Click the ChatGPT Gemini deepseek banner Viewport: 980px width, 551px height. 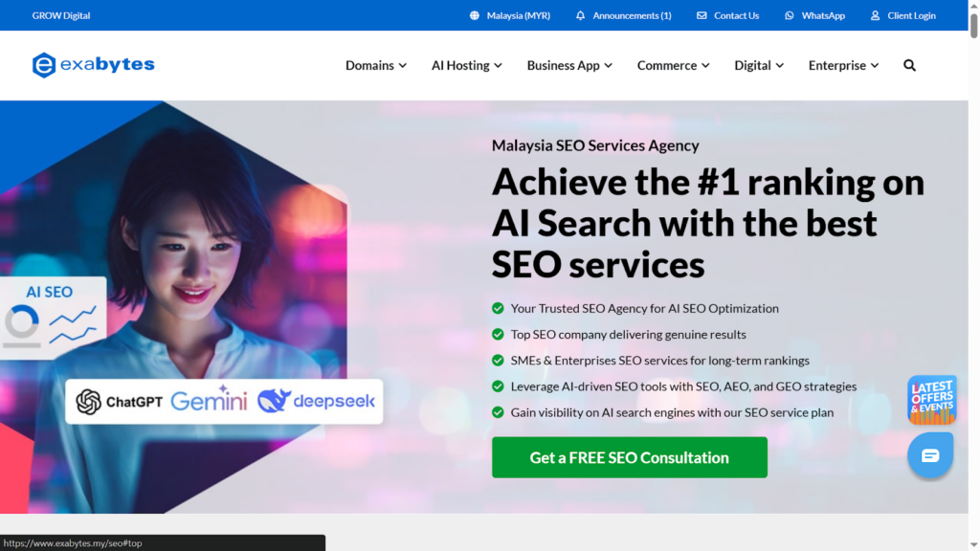(224, 401)
